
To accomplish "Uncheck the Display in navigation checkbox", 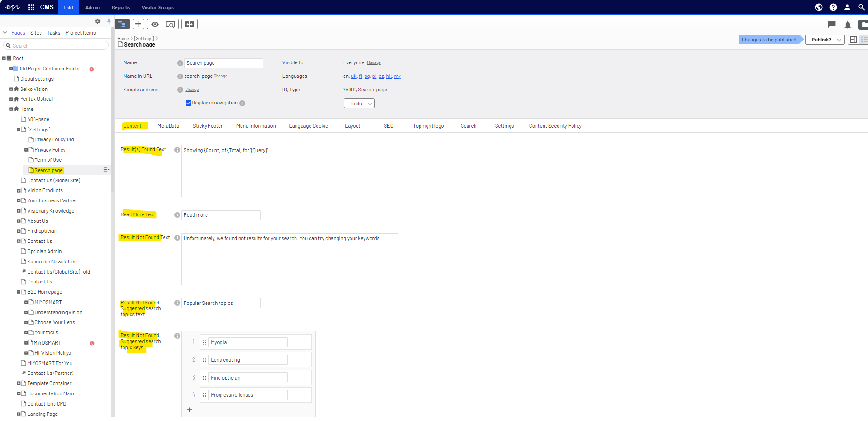I will 188,103.
